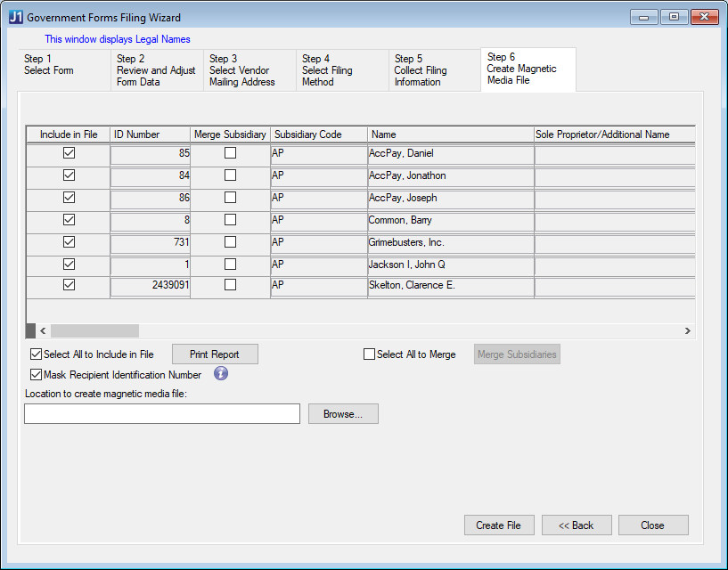
Task: Click the Name column header
Action: (451, 134)
